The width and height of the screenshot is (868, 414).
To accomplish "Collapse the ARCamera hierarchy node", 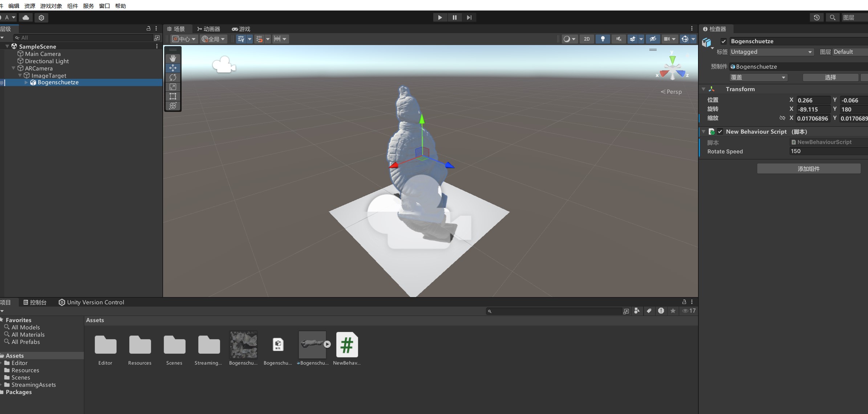I will tap(13, 68).
